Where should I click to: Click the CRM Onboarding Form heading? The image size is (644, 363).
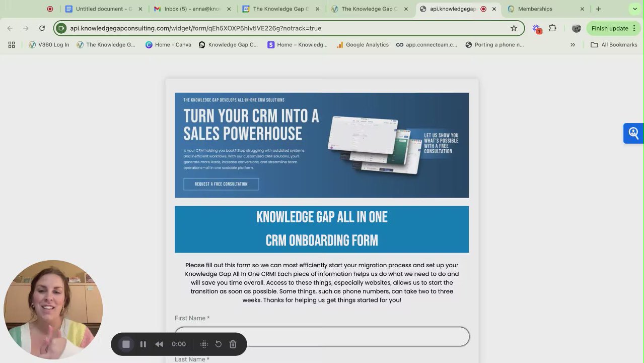click(322, 240)
